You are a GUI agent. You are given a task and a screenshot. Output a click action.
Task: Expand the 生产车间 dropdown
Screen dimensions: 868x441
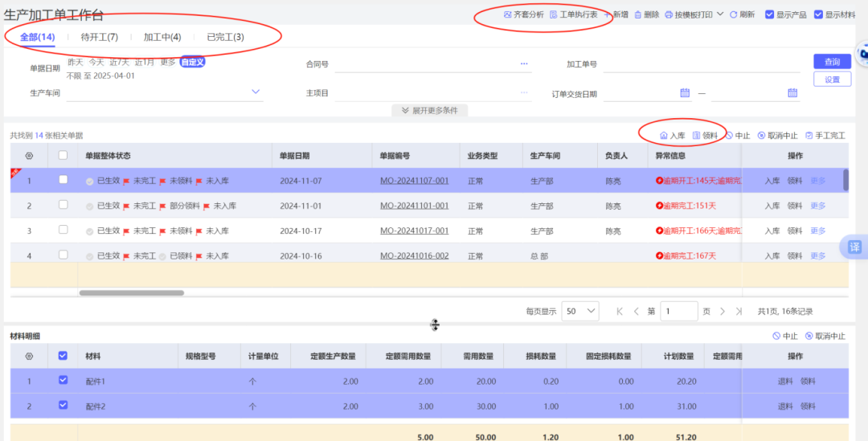point(256,92)
